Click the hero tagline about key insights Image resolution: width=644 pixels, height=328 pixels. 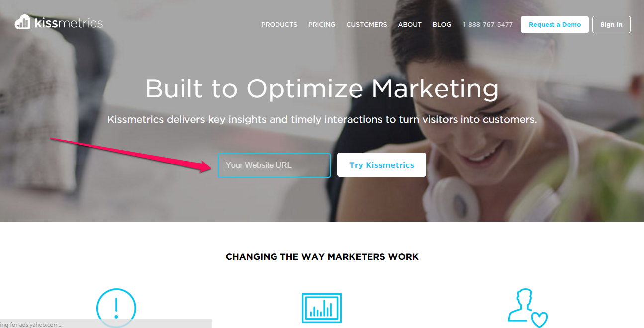coord(322,119)
